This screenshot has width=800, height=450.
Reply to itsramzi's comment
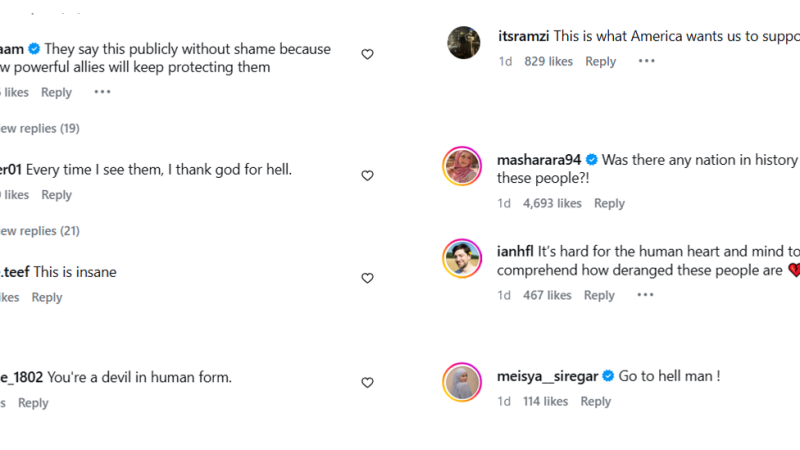pyautogui.click(x=600, y=61)
